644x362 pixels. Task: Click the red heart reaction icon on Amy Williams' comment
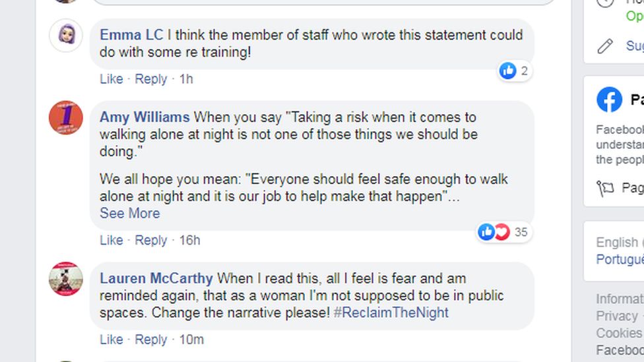[501, 231]
